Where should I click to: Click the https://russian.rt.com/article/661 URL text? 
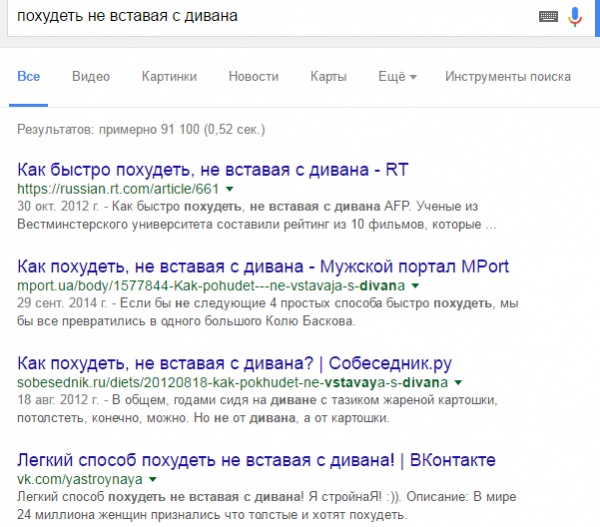(118, 189)
